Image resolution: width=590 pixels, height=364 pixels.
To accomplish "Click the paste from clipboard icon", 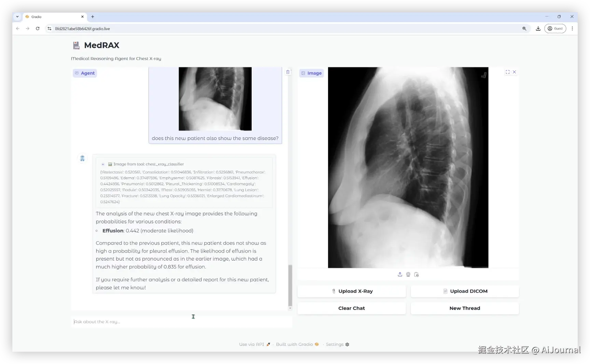I will point(416,275).
